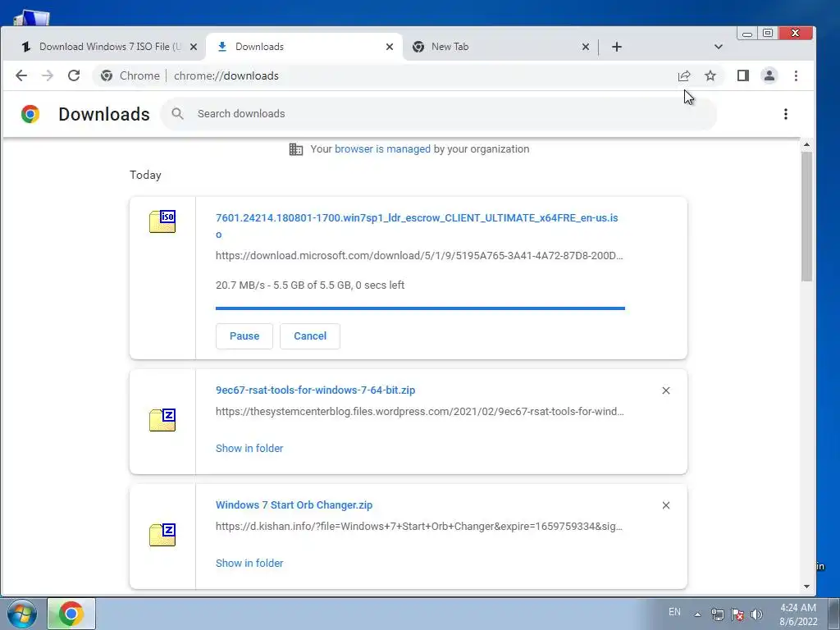Viewport: 840px width, 630px height.
Task: Cancel the ISO download
Action: pos(309,336)
